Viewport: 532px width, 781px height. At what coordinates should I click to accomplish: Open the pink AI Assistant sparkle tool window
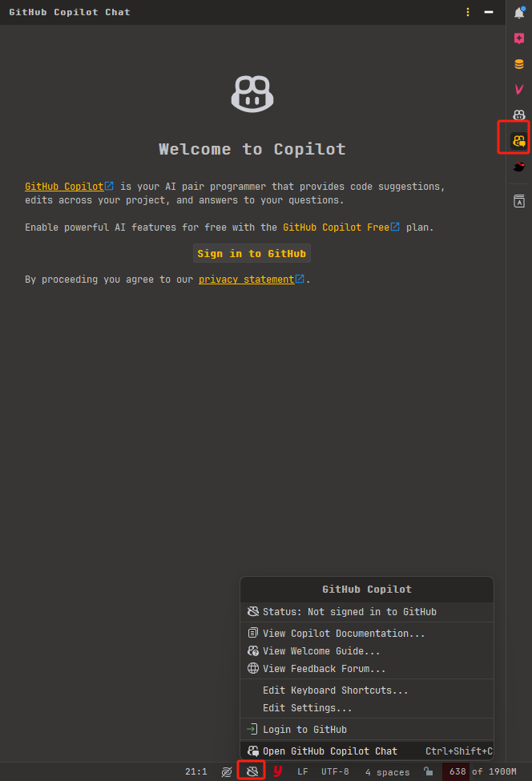pyautogui.click(x=519, y=38)
